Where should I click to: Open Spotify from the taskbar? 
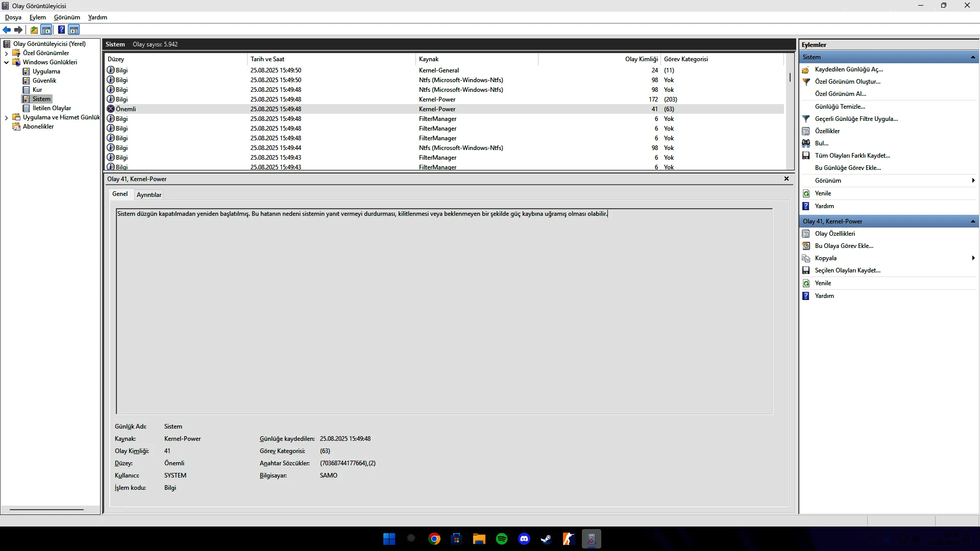(x=502, y=538)
